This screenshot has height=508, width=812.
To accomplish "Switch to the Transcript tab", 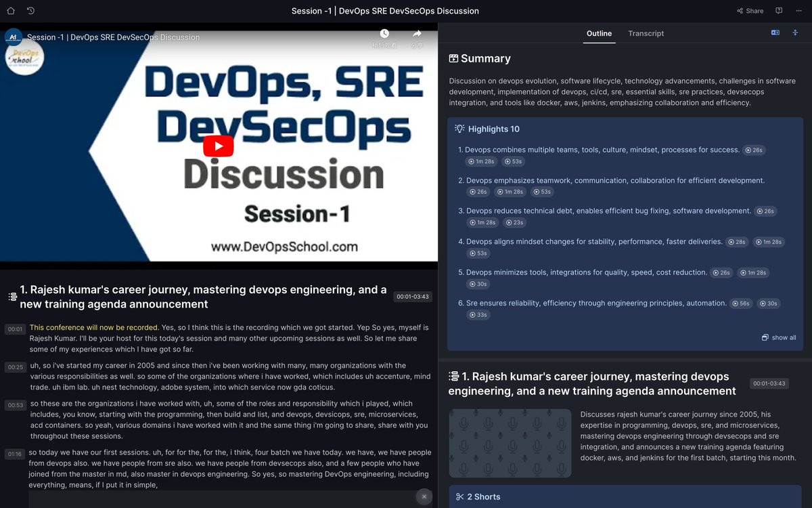I will (646, 33).
